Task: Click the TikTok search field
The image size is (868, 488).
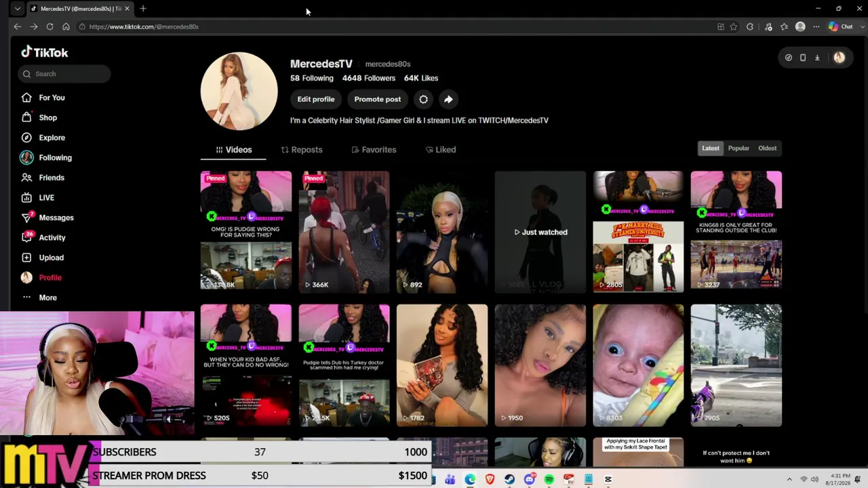Action: (64, 74)
